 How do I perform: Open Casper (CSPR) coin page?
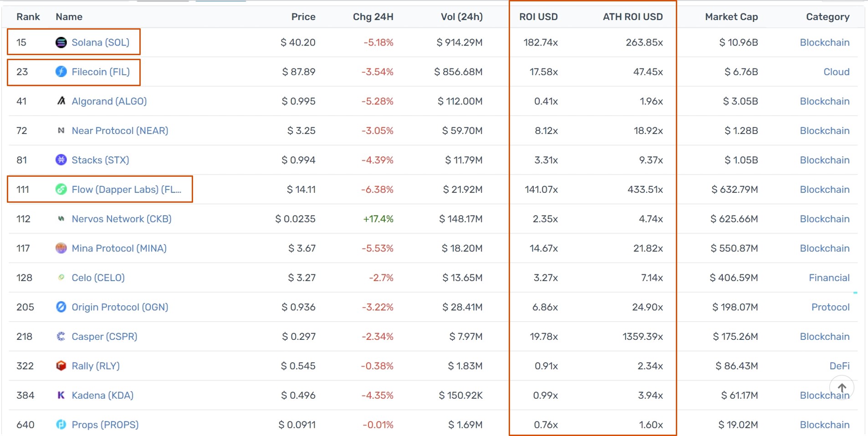(x=104, y=336)
